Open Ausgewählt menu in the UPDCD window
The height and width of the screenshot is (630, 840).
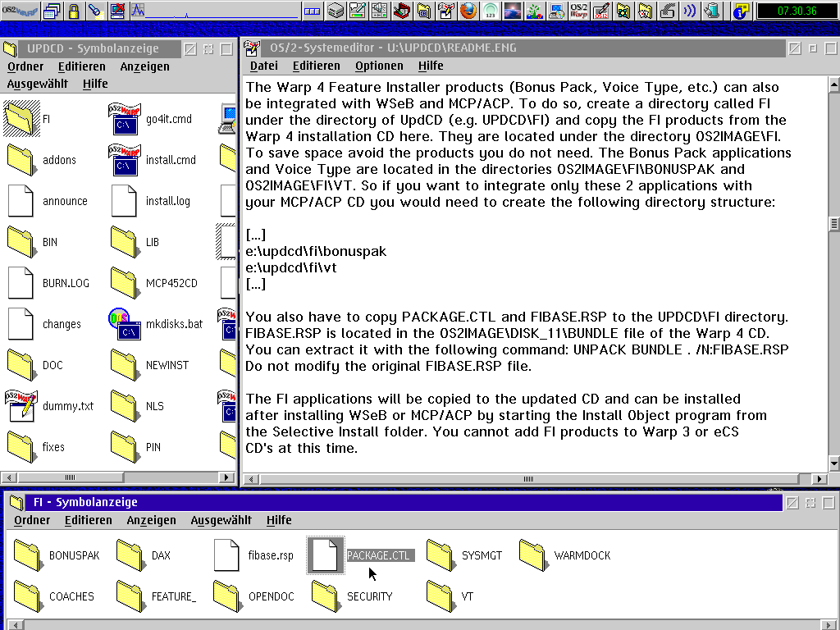(x=38, y=84)
